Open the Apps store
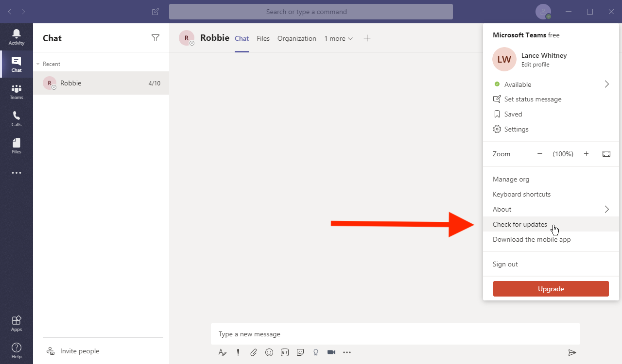Screen dimensions: 622x364 [17, 323]
